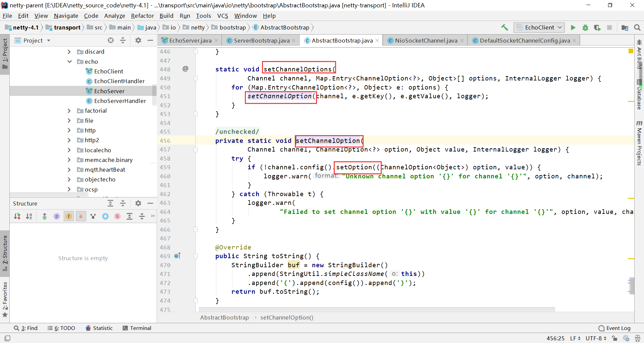The image size is (644, 343).
Task: Click editor vertical scrollbar thumb
Action: point(632,285)
